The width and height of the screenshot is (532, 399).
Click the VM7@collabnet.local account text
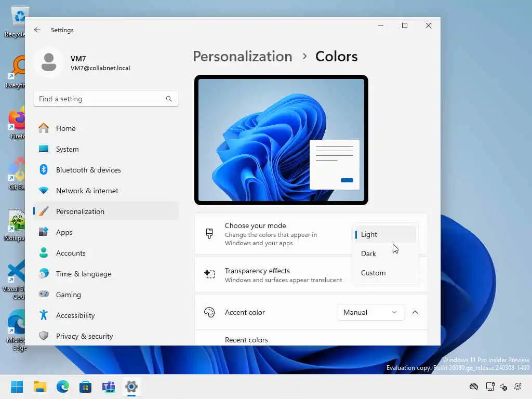coord(100,68)
